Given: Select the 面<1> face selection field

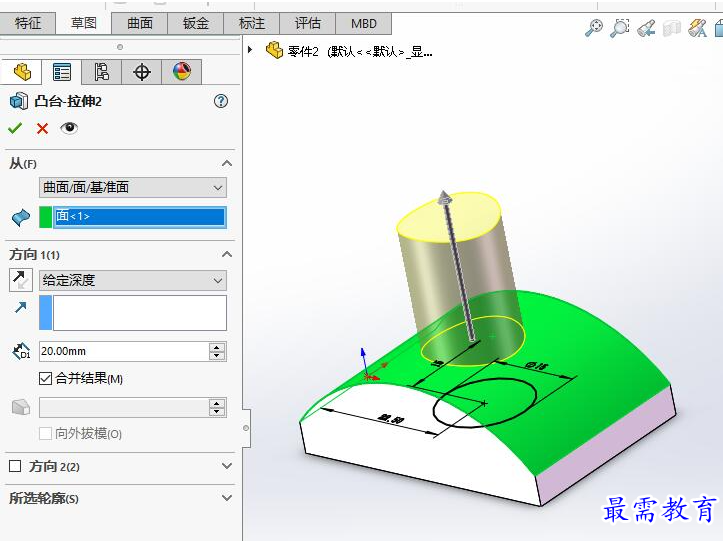Looking at the screenshot, I should 140,217.
